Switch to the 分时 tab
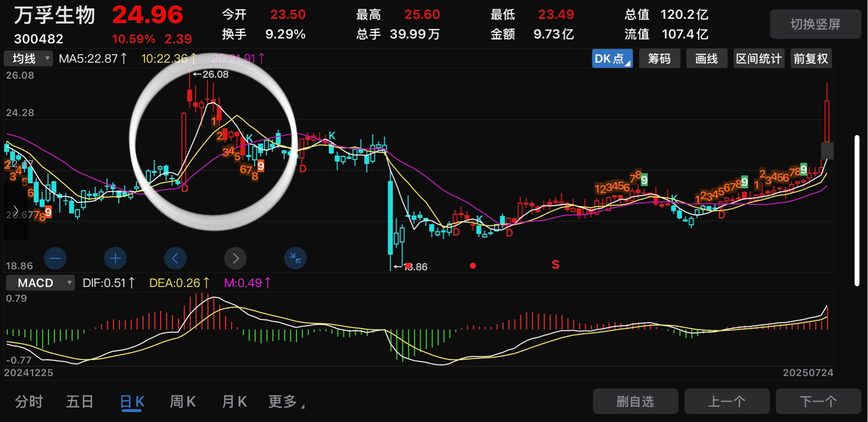The image size is (868, 422). click(29, 402)
